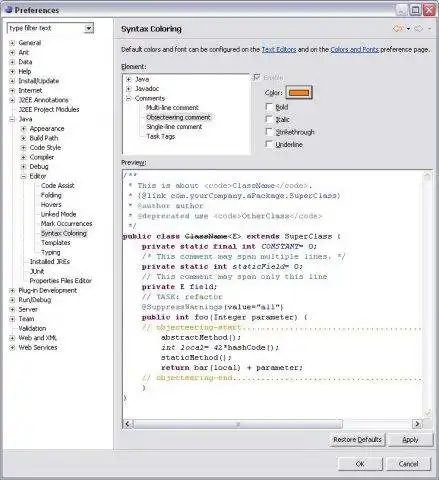
Task: Open the Colors and Fonts link
Action: click(355, 50)
